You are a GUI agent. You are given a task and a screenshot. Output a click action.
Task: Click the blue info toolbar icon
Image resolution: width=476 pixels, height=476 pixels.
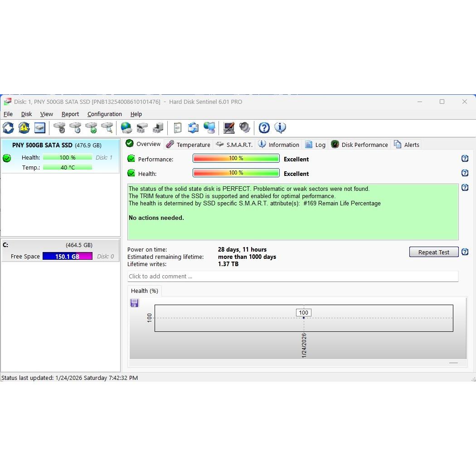(280, 128)
